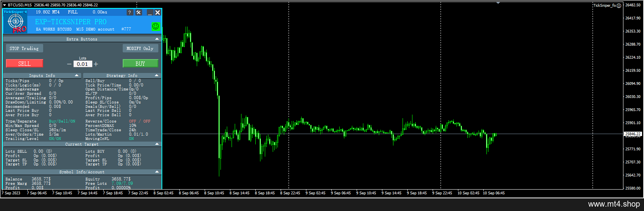Screen dimensions: 644x211
Task: Click the EXP-TICKSNIPER PRO title text
Action: (x=71, y=22)
